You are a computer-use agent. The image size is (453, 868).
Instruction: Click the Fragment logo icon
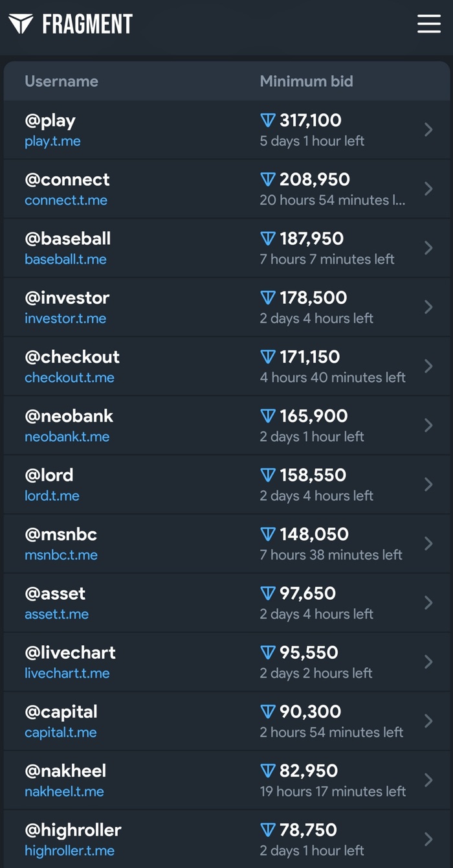point(21,25)
